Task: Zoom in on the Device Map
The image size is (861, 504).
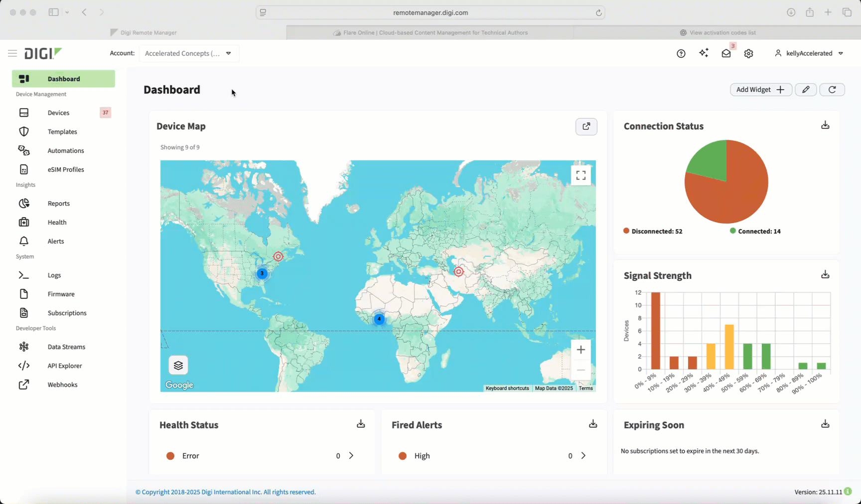Action: pos(581,350)
